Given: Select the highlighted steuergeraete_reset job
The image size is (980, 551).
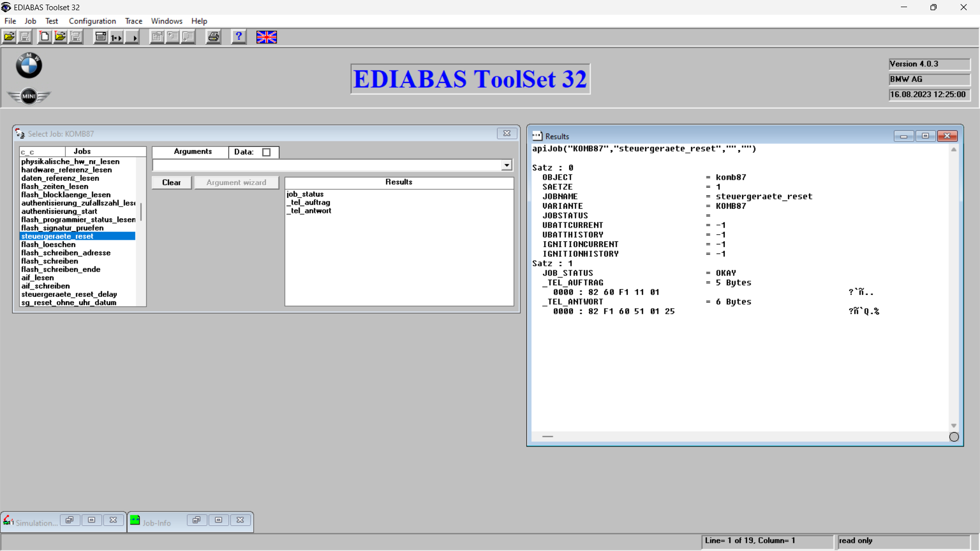Looking at the screenshot, I should point(78,236).
